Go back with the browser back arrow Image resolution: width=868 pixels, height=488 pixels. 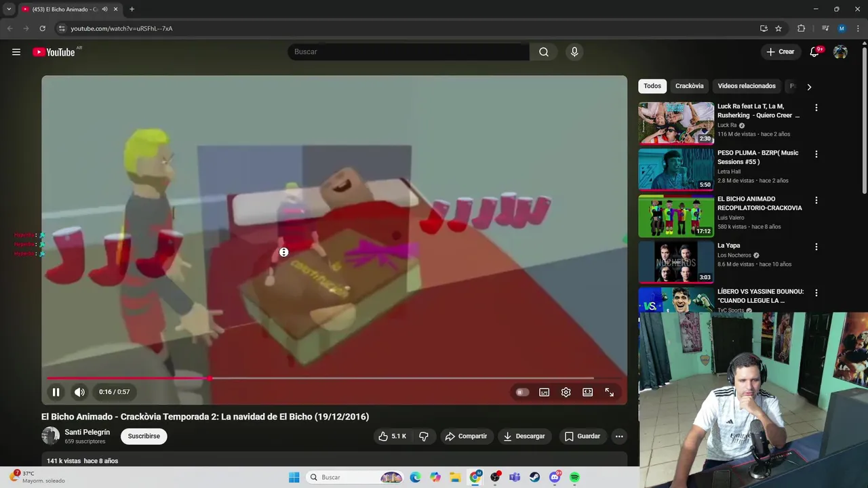[x=9, y=28]
